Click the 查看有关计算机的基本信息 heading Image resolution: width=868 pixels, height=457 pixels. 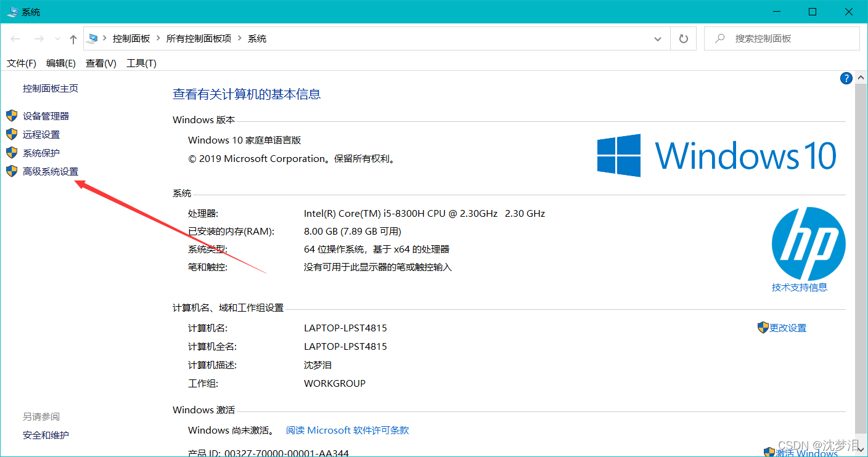[x=247, y=94]
